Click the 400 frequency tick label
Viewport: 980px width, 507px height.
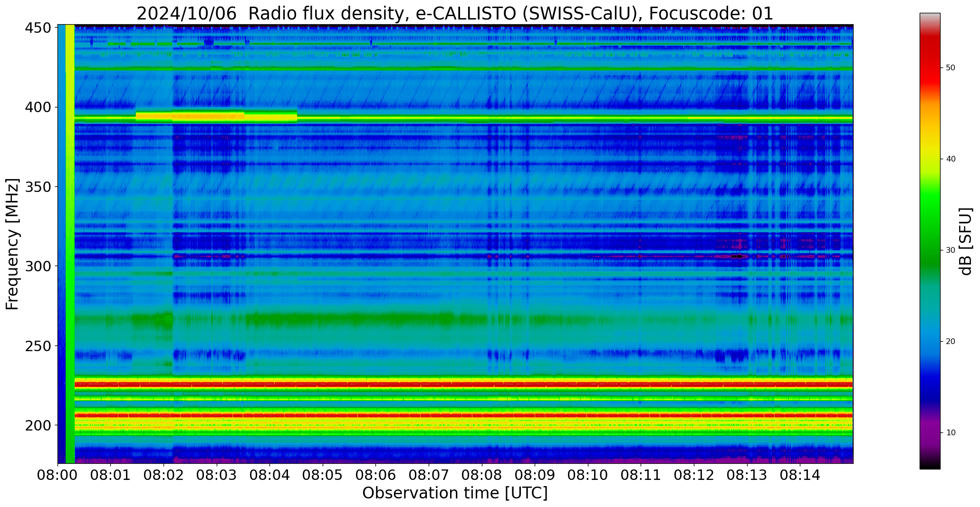point(38,107)
